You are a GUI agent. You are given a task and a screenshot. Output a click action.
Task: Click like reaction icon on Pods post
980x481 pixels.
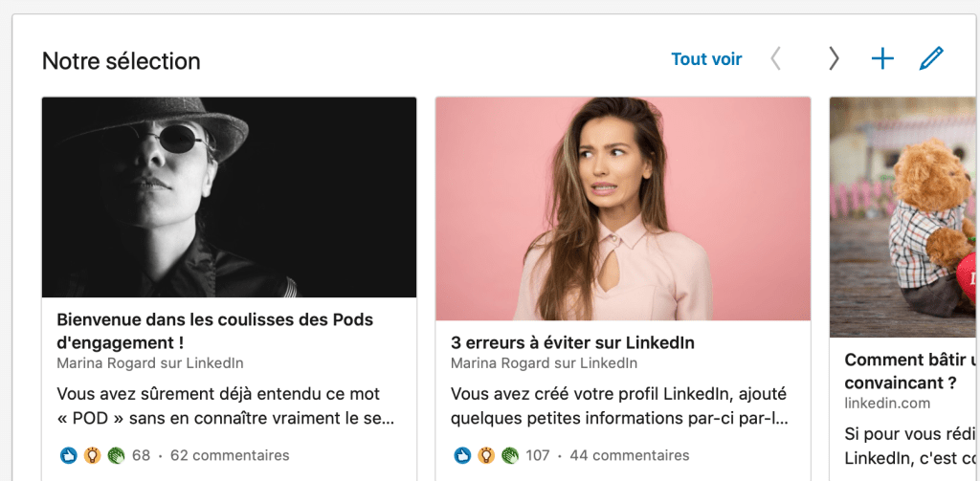(x=68, y=455)
